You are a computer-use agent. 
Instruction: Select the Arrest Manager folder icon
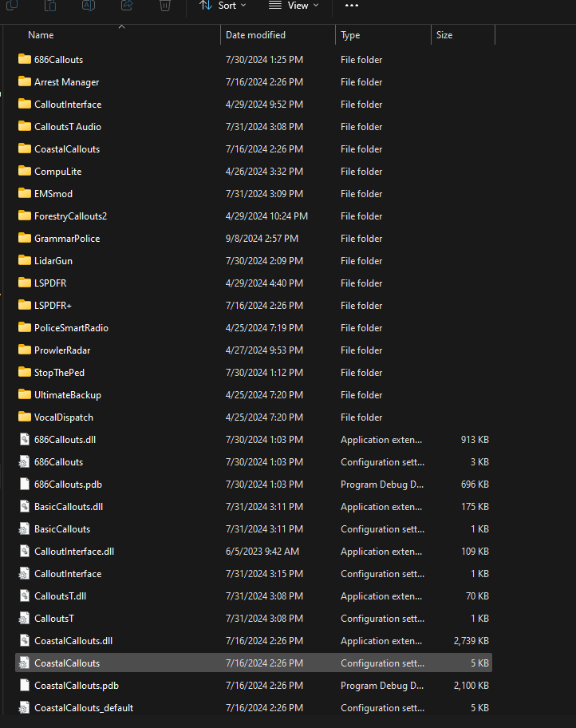click(x=25, y=81)
